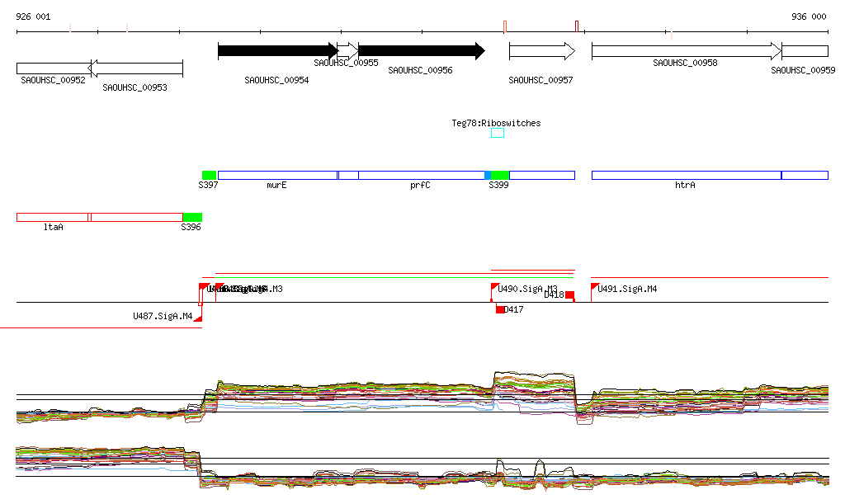Click the SAOUHSC_00957 gene label
The height and width of the screenshot is (504, 845).
pos(541,80)
